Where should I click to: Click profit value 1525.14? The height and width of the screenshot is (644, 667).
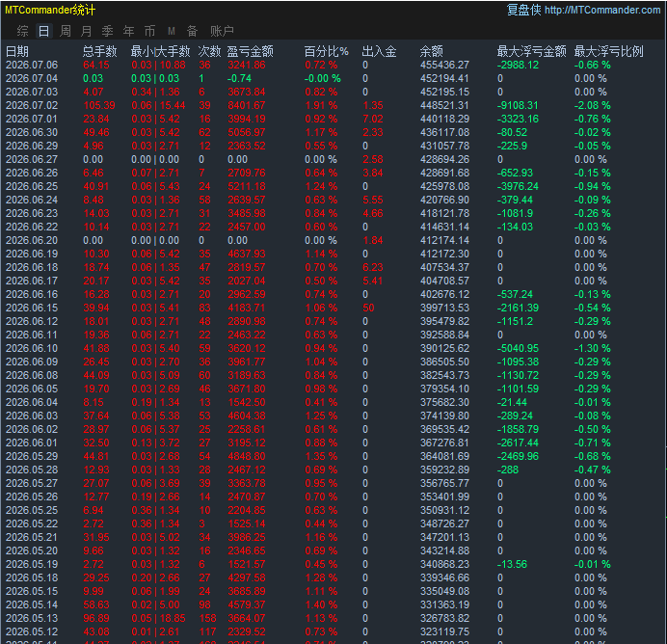click(x=247, y=524)
